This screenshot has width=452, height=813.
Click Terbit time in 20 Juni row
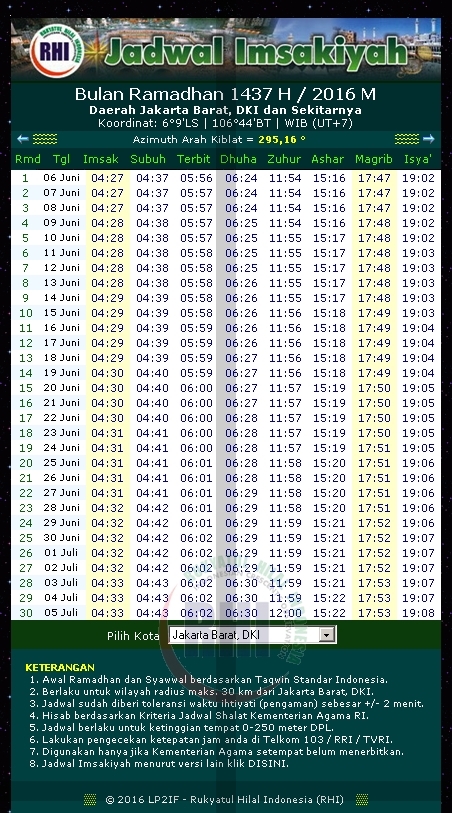(x=196, y=388)
